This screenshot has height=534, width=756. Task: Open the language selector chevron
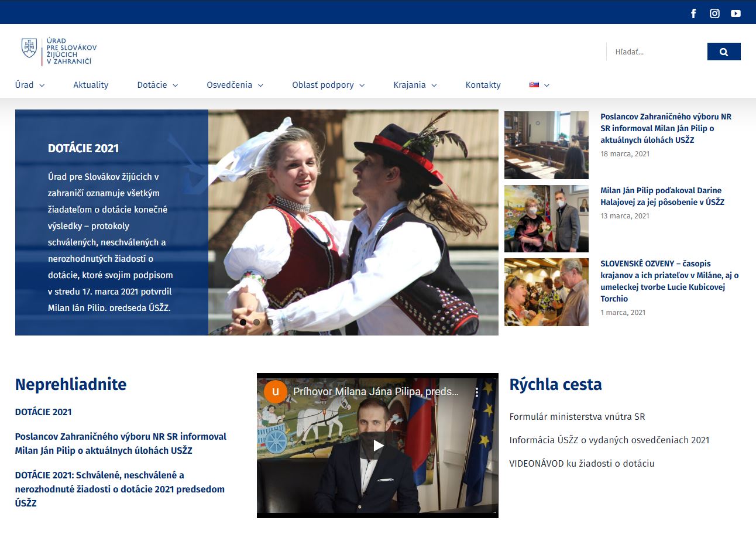(x=547, y=85)
